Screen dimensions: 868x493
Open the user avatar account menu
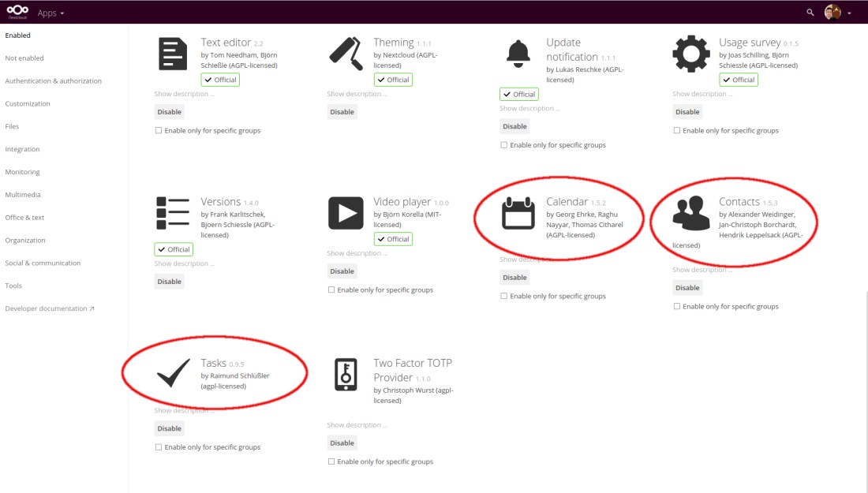click(x=838, y=13)
